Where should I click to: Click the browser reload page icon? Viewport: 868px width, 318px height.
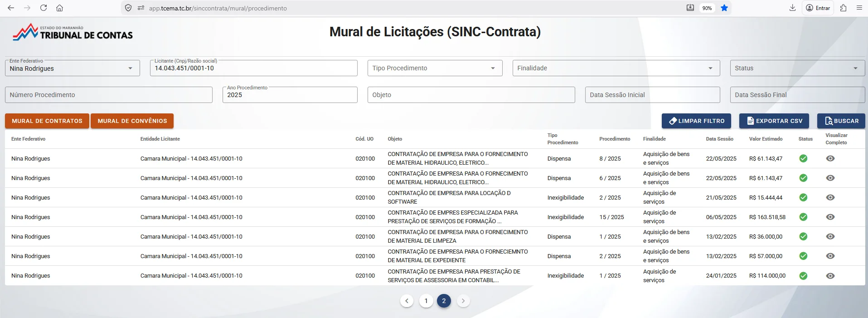click(x=44, y=8)
